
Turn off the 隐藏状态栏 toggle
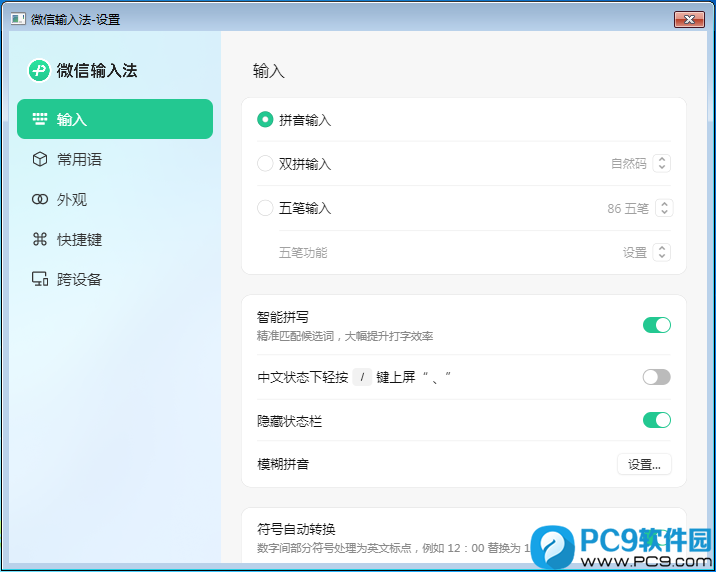[657, 420]
